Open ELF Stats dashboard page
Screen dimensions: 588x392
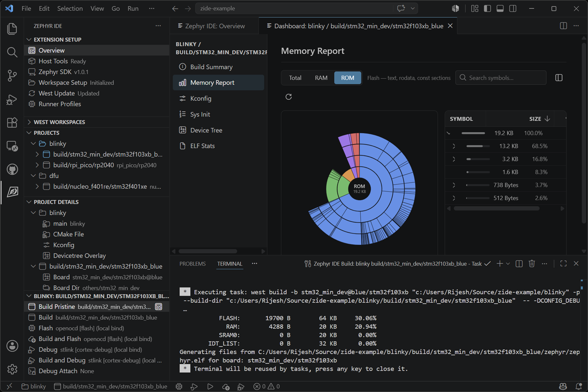coord(218,146)
